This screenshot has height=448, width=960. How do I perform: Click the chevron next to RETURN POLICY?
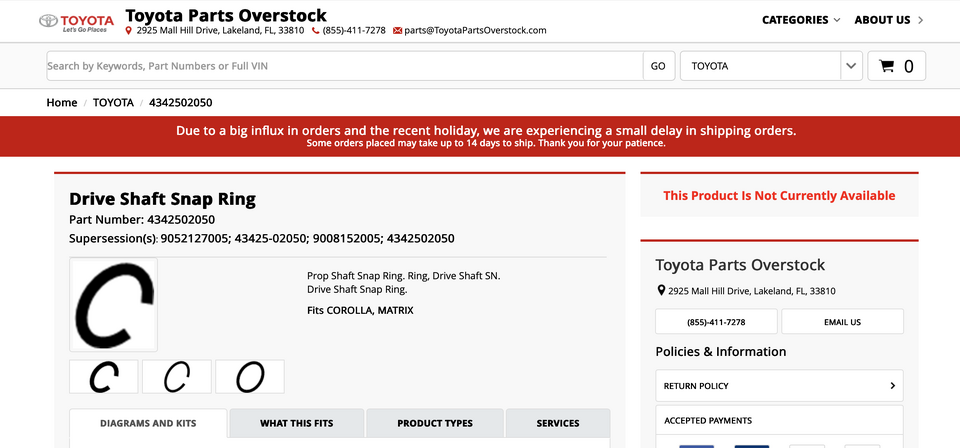tap(892, 386)
